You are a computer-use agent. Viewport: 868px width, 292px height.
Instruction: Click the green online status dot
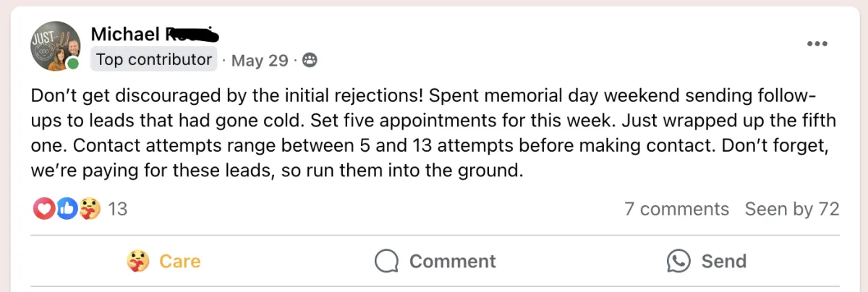click(x=73, y=64)
